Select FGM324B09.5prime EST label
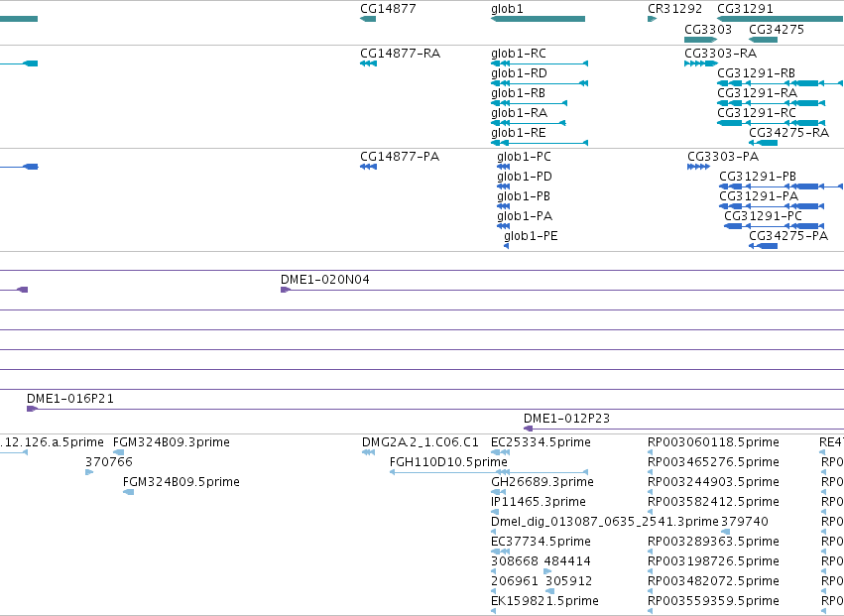Image resolution: width=844 pixels, height=616 pixels. click(x=181, y=482)
